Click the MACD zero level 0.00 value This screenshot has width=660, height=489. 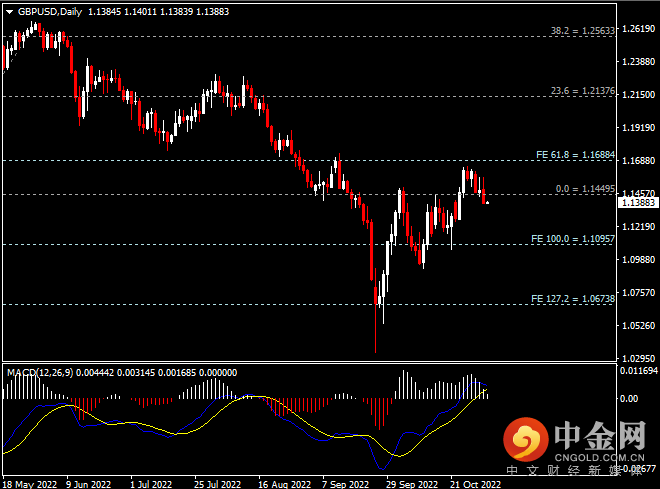pos(629,399)
